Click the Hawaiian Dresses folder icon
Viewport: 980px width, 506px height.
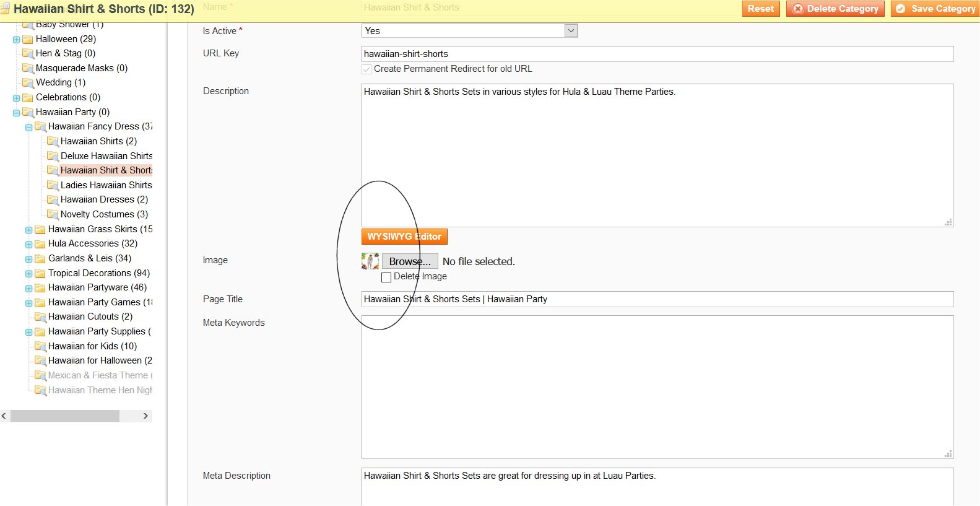[53, 199]
